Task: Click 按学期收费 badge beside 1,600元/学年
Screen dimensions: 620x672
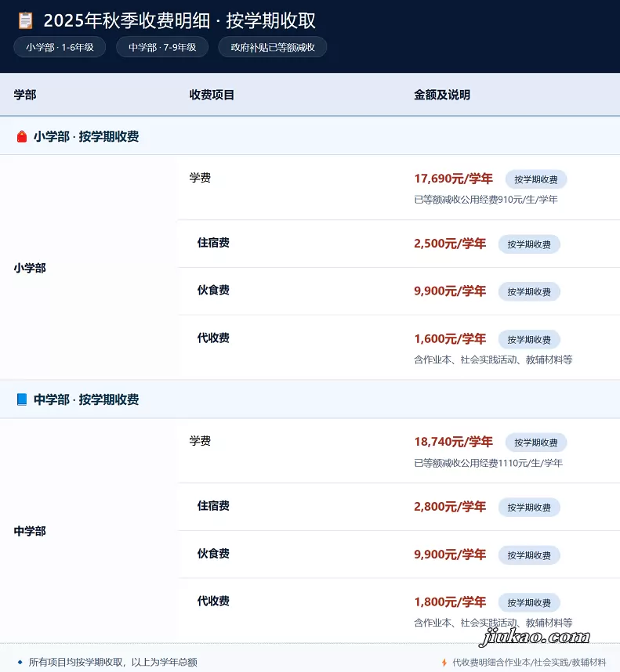Action: pos(529,339)
